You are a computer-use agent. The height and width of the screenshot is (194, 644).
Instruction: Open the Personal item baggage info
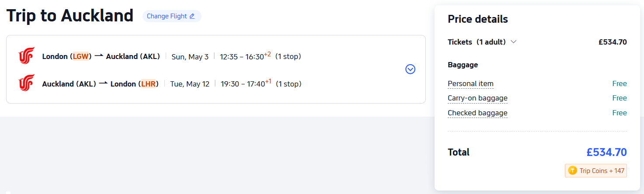470,84
